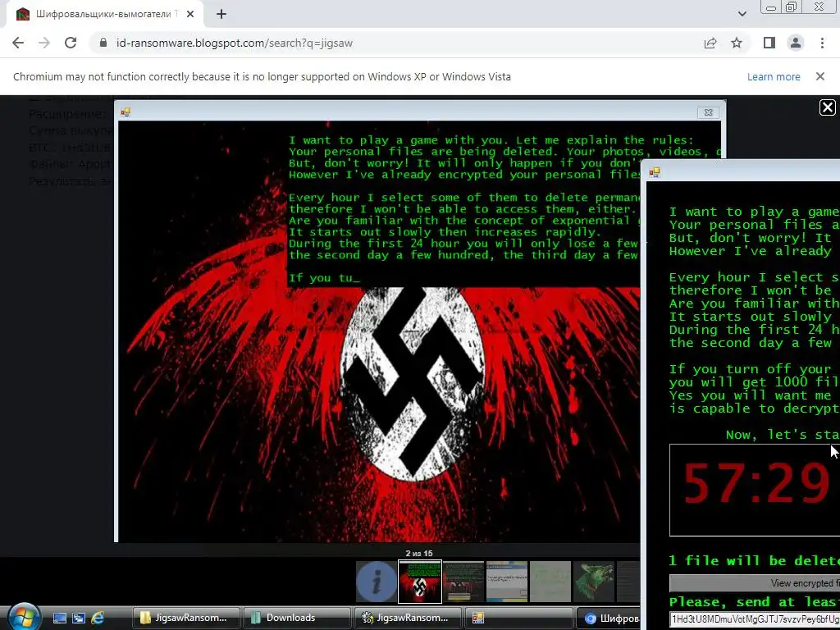Select the Шифровальщики-вымогатели tab
The width and height of the screenshot is (840, 630).
[104, 15]
